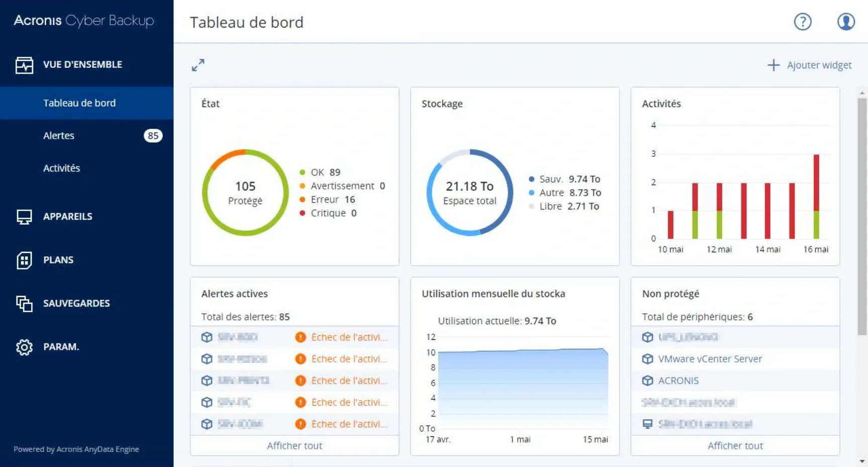The height and width of the screenshot is (467, 868).
Task: Click the Appareils computer icon
Action: (24, 217)
